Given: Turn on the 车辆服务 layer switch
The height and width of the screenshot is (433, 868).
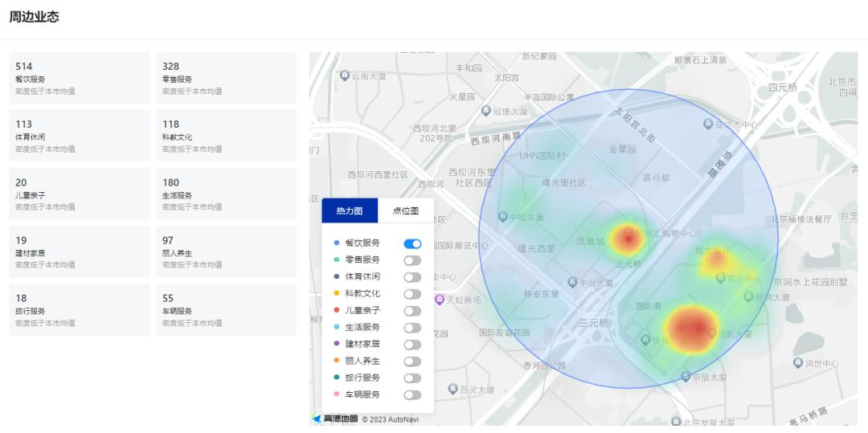Looking at the screenshot, I should pyautogui.click(x=412, y=395).
